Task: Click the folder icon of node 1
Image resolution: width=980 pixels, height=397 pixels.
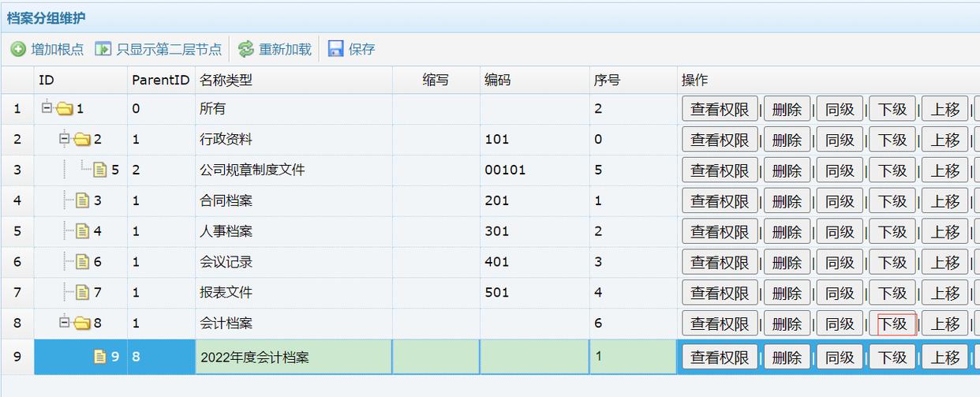Action: point(64,109)
